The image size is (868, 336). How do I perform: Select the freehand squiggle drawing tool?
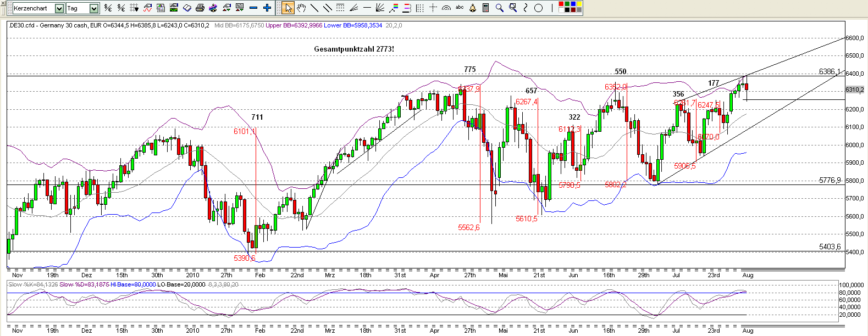[x=526, y=8]
